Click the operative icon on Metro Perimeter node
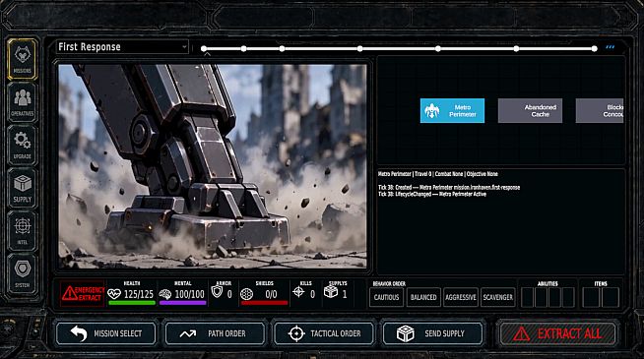The height and width of the screenshot is (359, 644). [x=431, y=111]
